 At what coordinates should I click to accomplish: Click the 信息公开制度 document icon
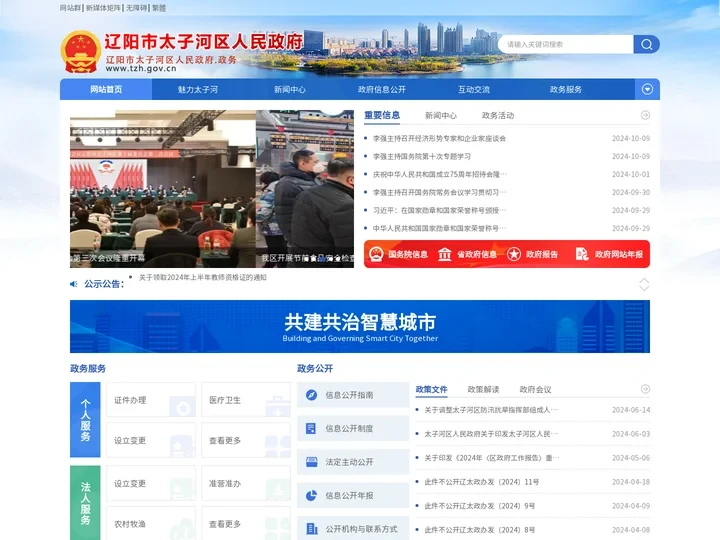pyautogui.click(x=311, y=428)
